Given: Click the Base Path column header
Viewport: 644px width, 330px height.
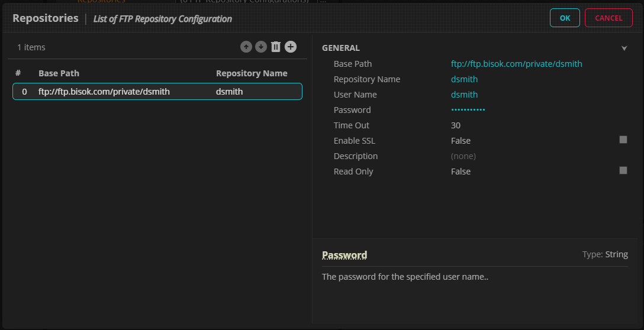Looking at the screenshot, I should click(x=59, y=73).
